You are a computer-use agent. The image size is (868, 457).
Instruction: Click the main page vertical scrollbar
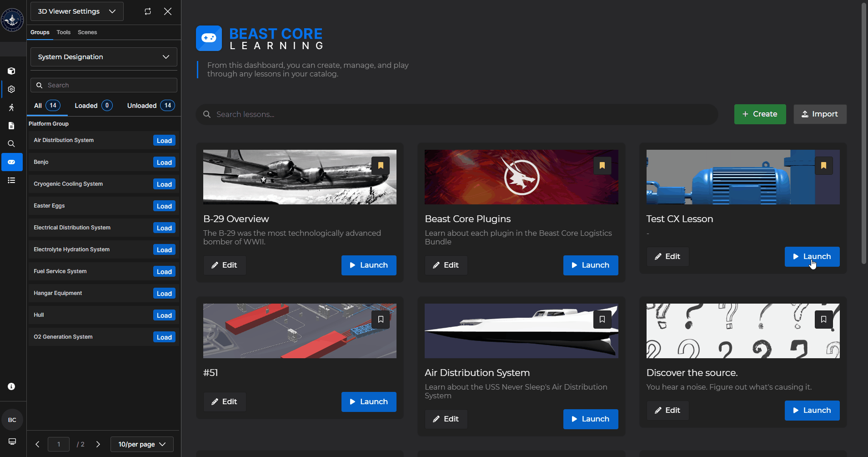coord(864,133)
